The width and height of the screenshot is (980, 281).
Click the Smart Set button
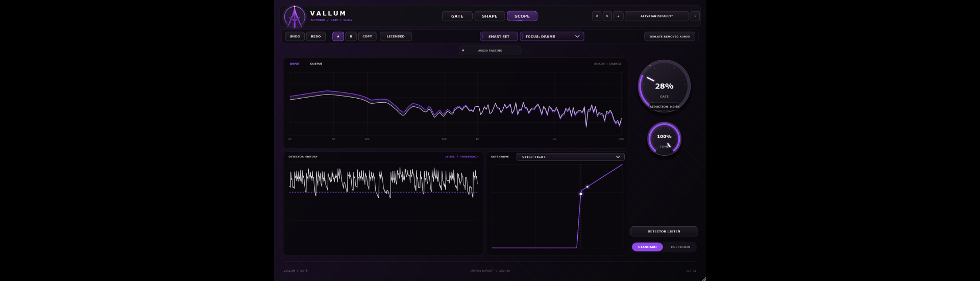click(x=499, y=36)
